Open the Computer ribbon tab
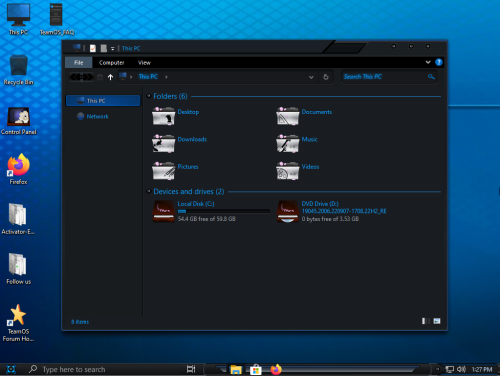Screen dimensions: 500x376 [111, 63]
